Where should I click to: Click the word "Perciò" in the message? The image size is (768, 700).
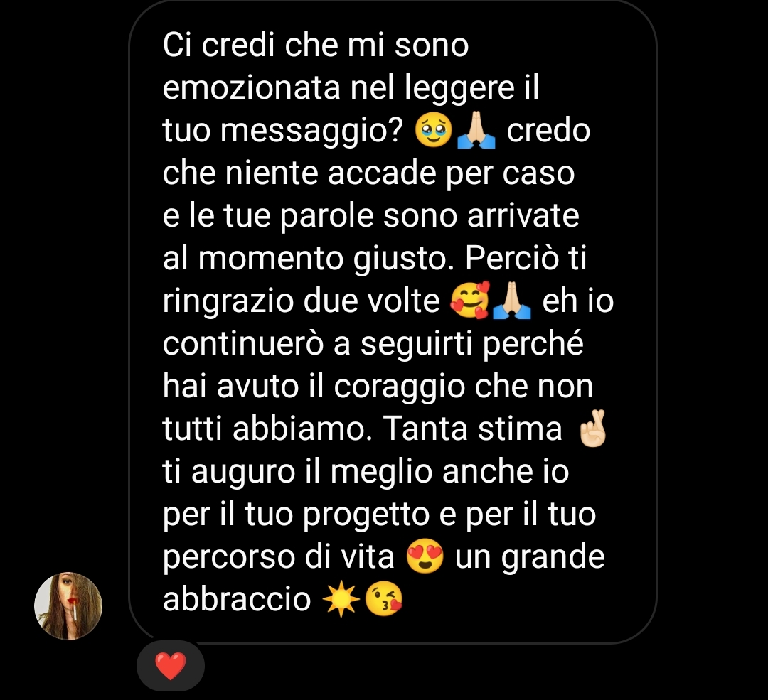tap(511, 259)
